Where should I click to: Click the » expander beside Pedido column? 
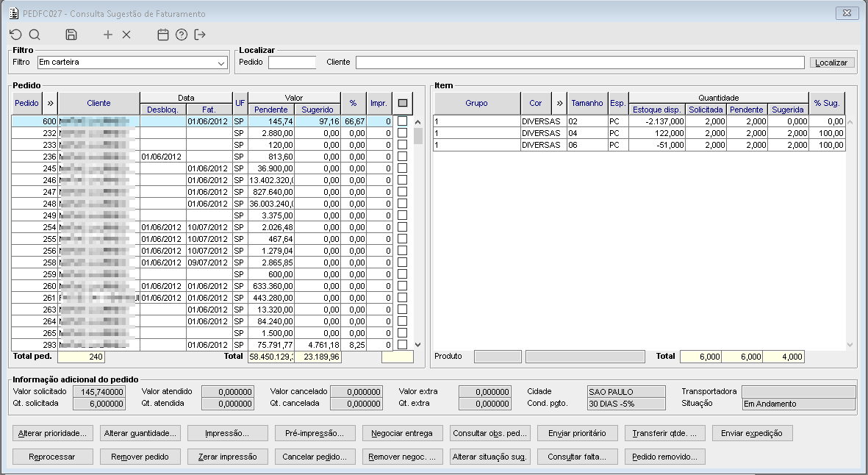point(51,104)
